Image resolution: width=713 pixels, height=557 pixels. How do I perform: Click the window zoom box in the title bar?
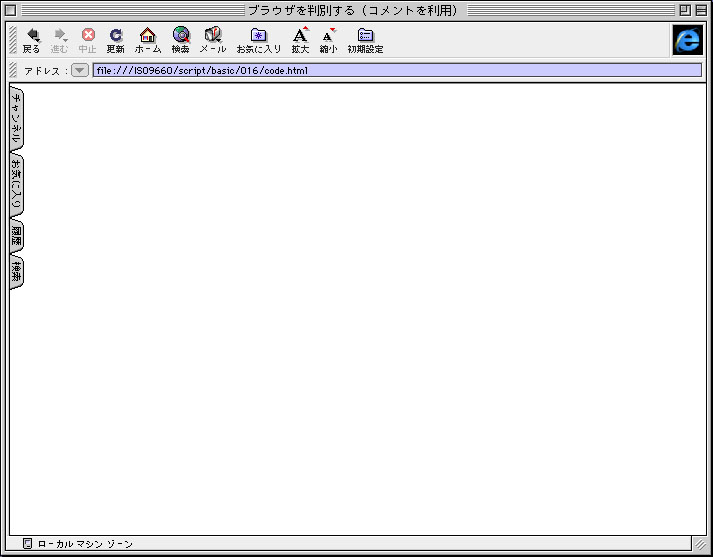click(685, 10)
